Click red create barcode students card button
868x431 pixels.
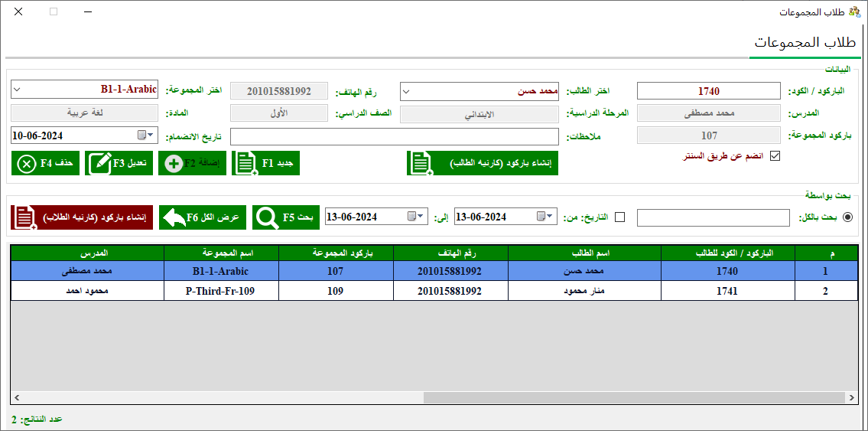(82, 217)
